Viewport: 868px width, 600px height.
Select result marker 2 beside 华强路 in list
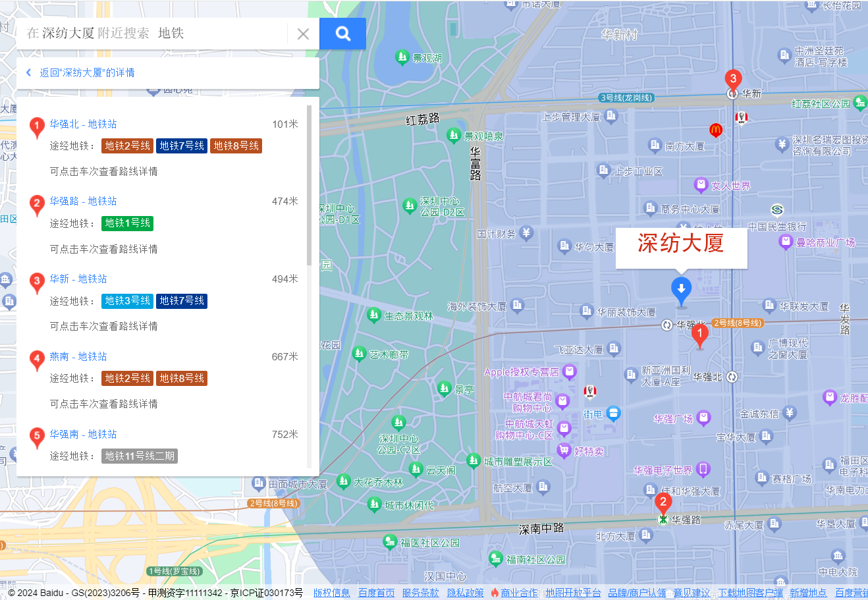[37, 205]
